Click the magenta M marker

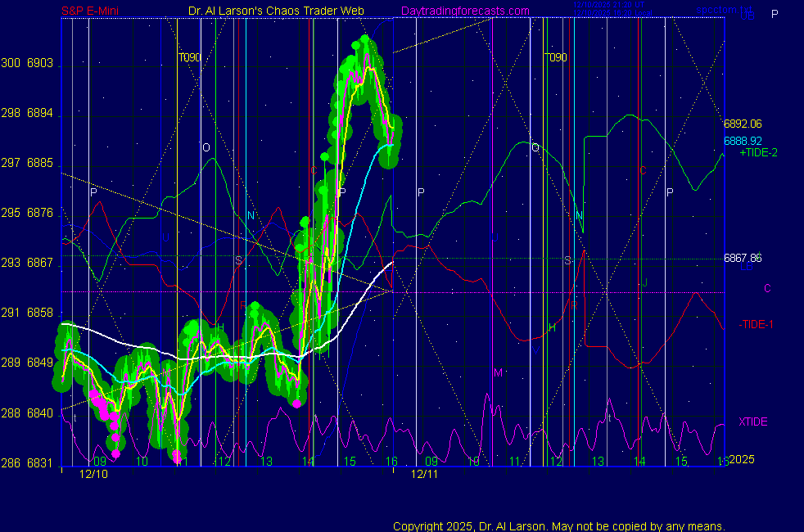pos(497,373)
